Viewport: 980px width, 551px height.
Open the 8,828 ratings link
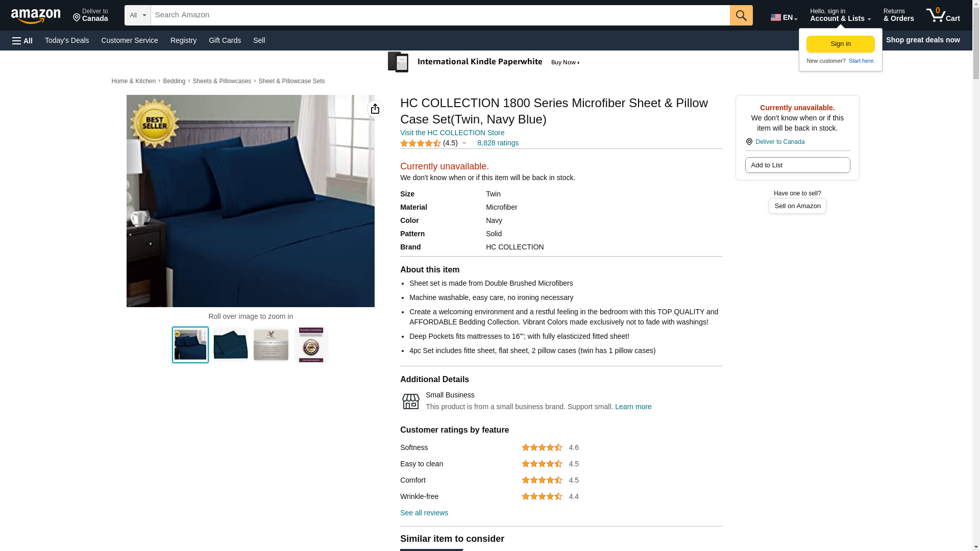tap(498, 143)
